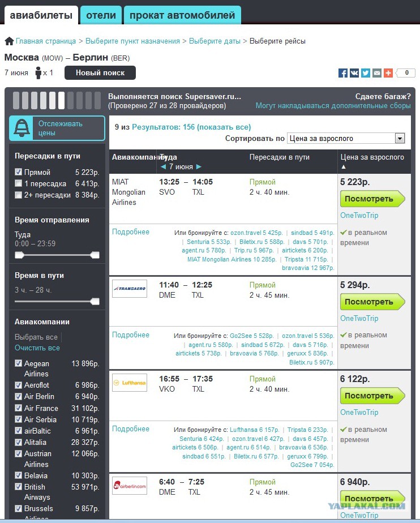420x523 pixels.
Task: Share on Twitter icon
Action: 366,72
